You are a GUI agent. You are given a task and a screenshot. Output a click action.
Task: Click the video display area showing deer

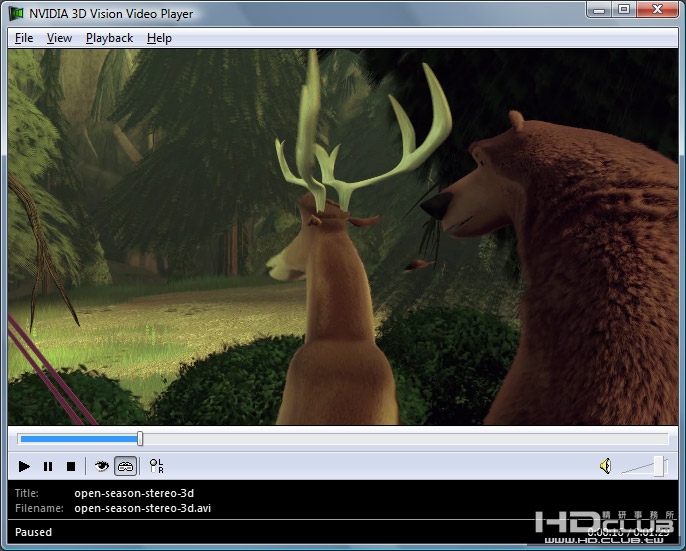pyautogui.click(x=343, y=237)
